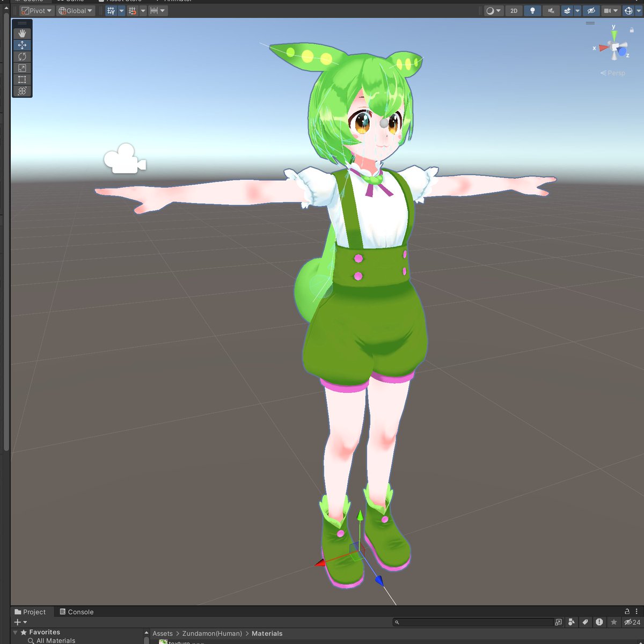
Task: Open the Zundamon(Human) folder from the breadcrumb
Action: coord(211,633)
